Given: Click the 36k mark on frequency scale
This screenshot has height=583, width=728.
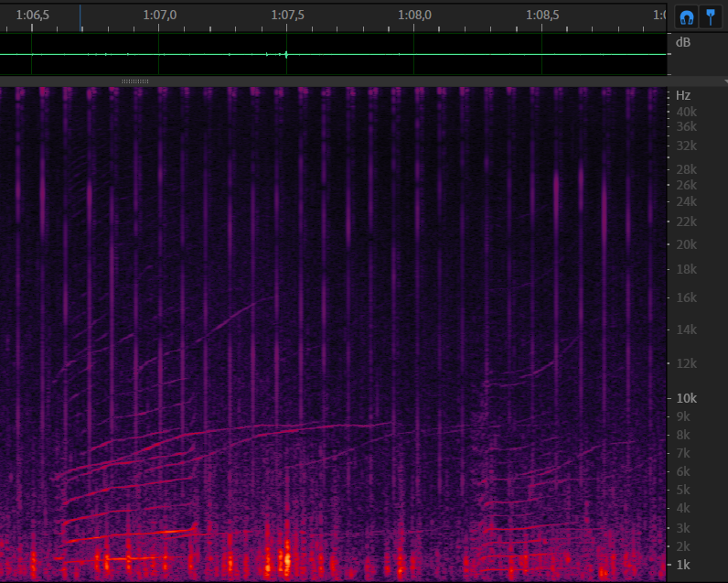Looking at the screenshot, I should (x=686, y=126).
